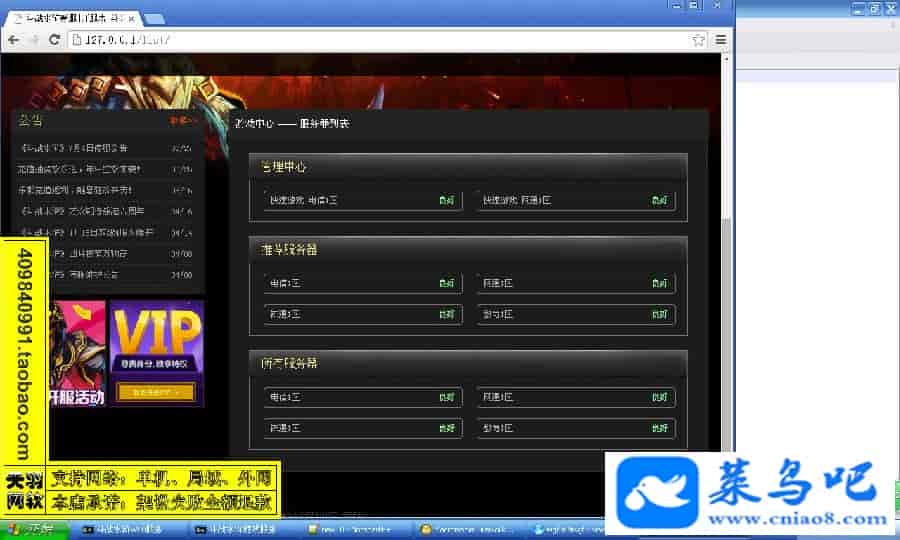The height and width of the screenshot is (540, 900).
Task: Select the right quick-game server in the top section
Action: (576, 200)
